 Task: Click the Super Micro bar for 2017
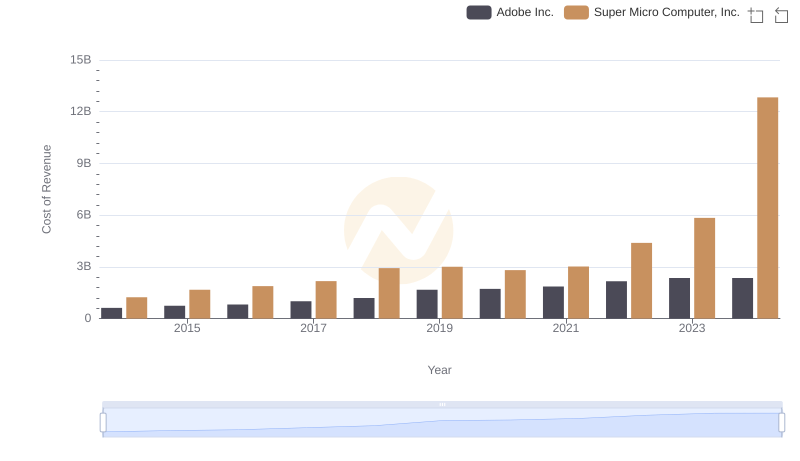point(326,300)
